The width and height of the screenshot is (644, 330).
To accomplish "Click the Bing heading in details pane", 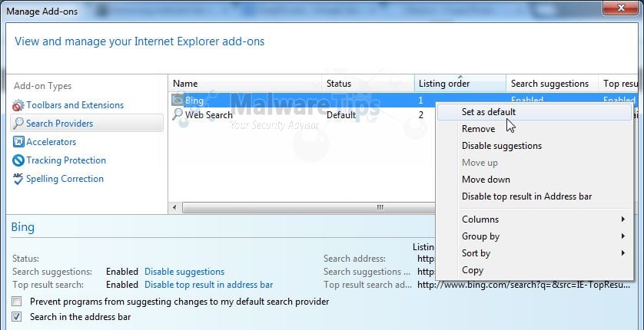I will pos(22,227).
